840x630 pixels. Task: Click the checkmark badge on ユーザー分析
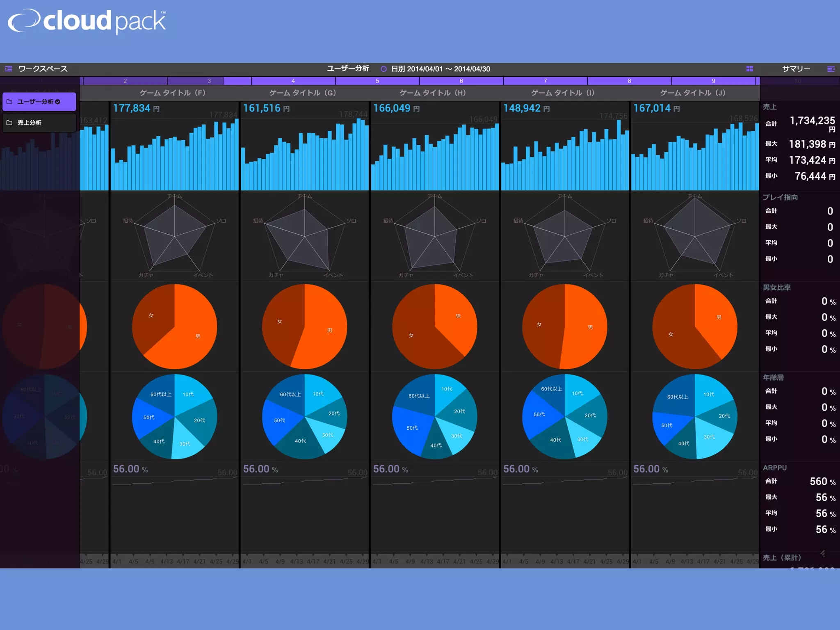pyautogui.click(x=58, y=102)
